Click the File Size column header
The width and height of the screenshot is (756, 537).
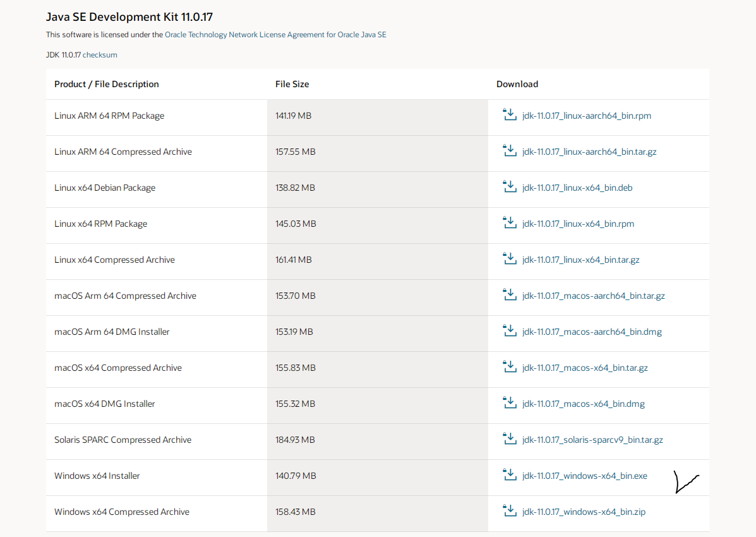pyautogui.click(x=292, y=84)
